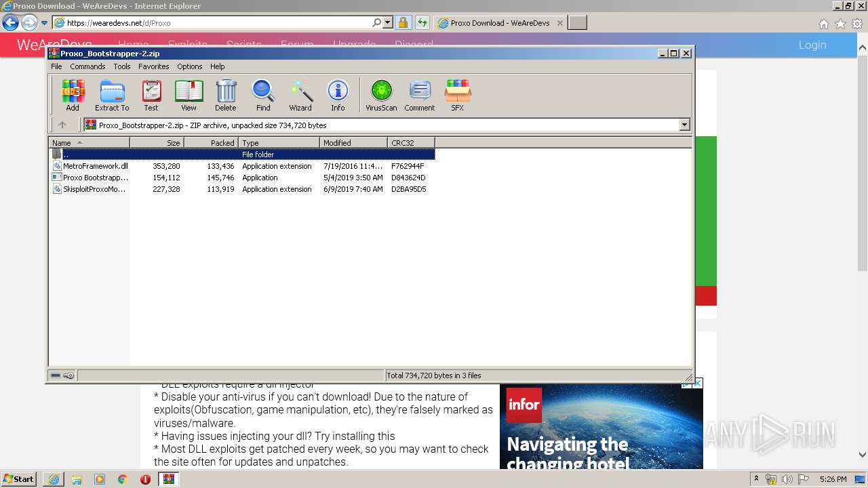Open the Commands menu

coord(87,66)
